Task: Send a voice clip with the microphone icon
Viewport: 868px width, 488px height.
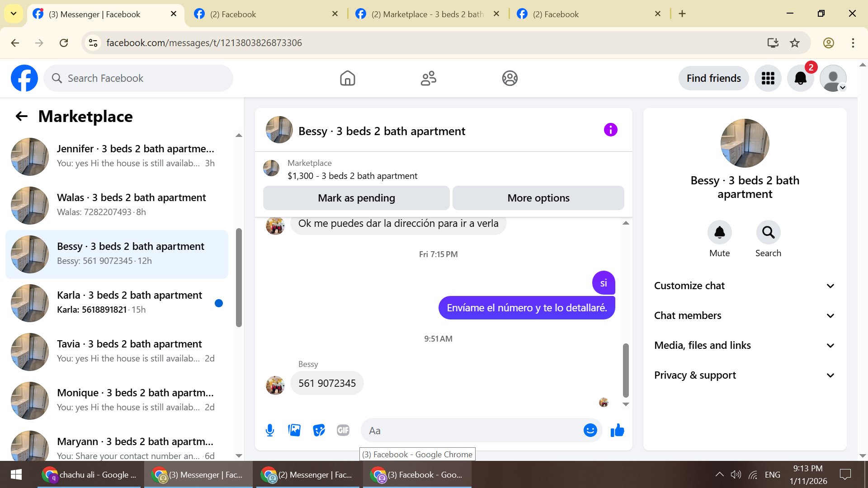Action: 270,430
